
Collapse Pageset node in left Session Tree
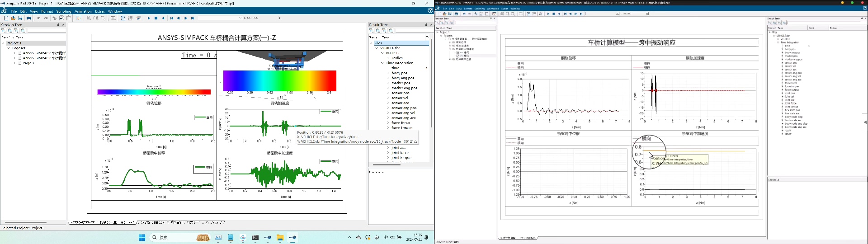tap(9, 48)
